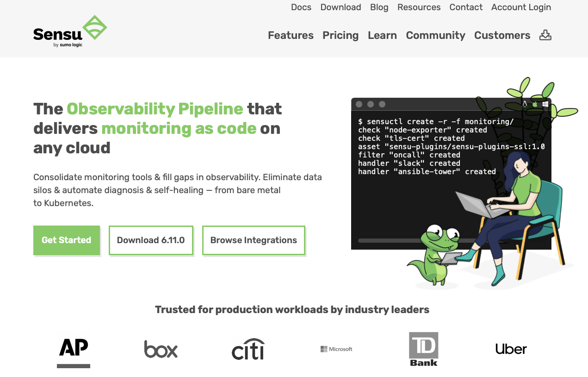Open the Features menu
Viewport: 588px width, 377px height.
pos(291,35)
